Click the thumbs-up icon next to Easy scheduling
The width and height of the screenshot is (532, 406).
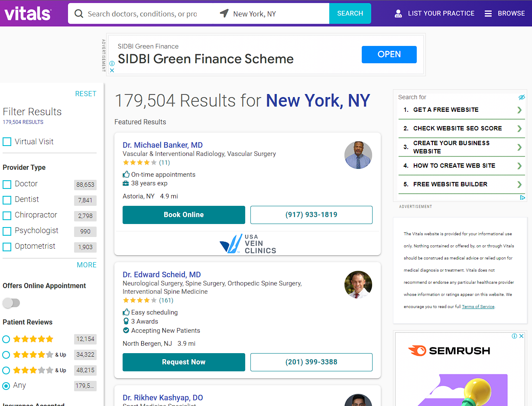point(126,312)
